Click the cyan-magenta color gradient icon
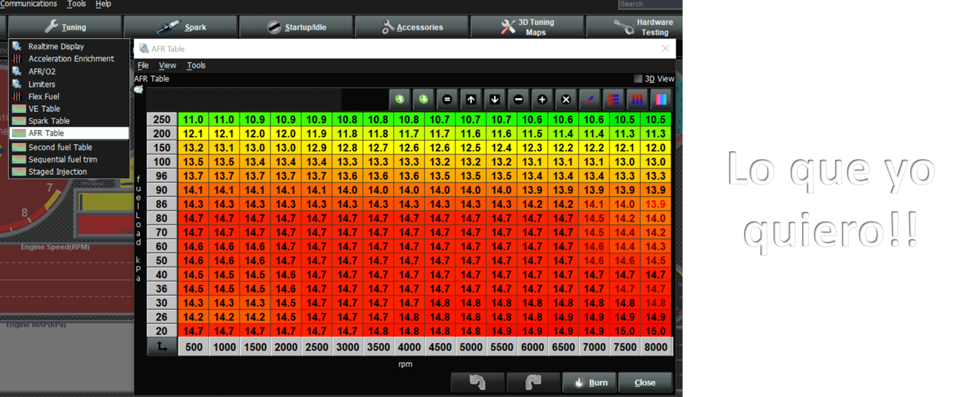This screenshot has width=980, height=397. coord(661,99)
